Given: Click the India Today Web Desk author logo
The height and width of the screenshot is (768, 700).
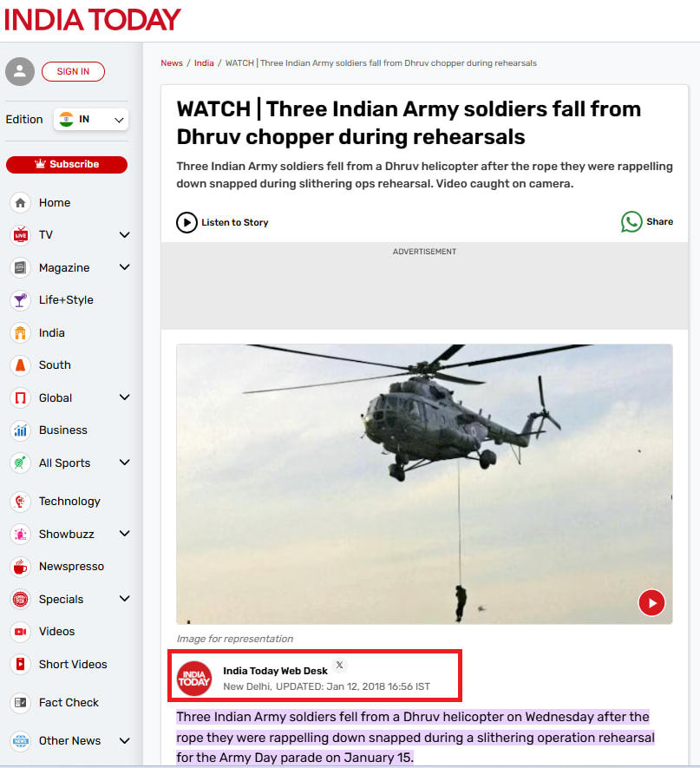Looking at the screenshot, I should (x=194, y=679).
